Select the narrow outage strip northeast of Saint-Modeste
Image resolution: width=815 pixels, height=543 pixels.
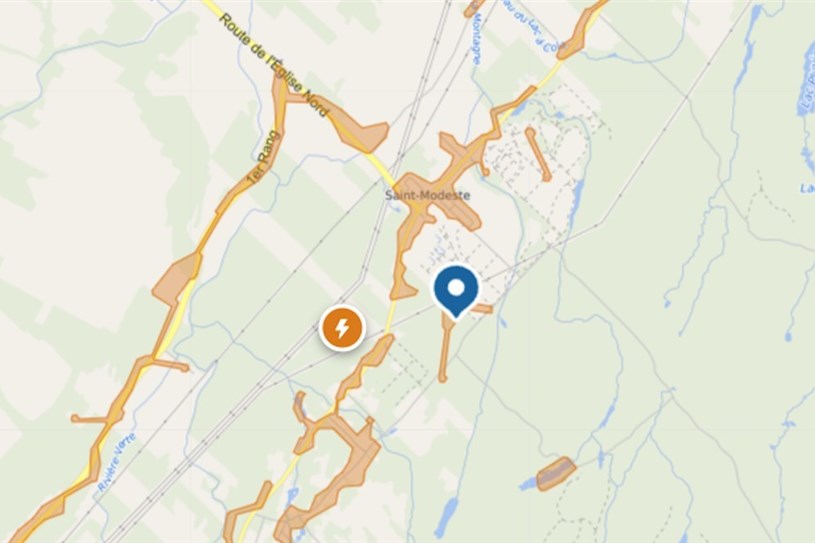click(537, 154)
